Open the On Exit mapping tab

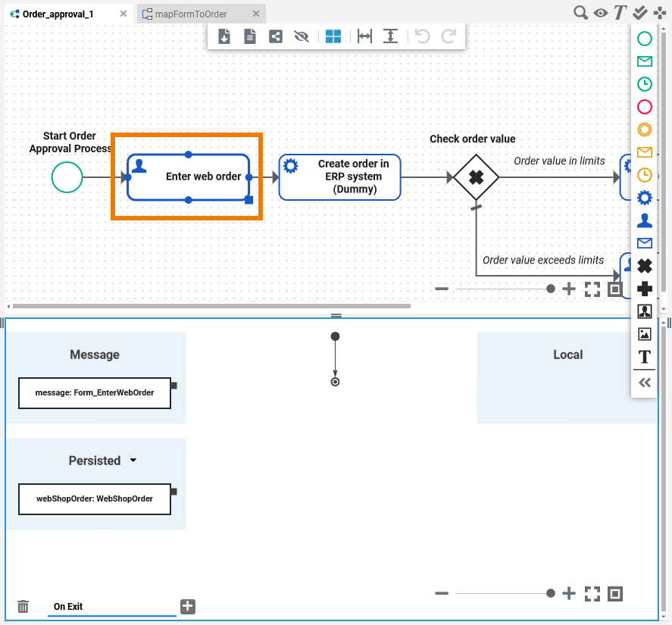coord(68,606)
